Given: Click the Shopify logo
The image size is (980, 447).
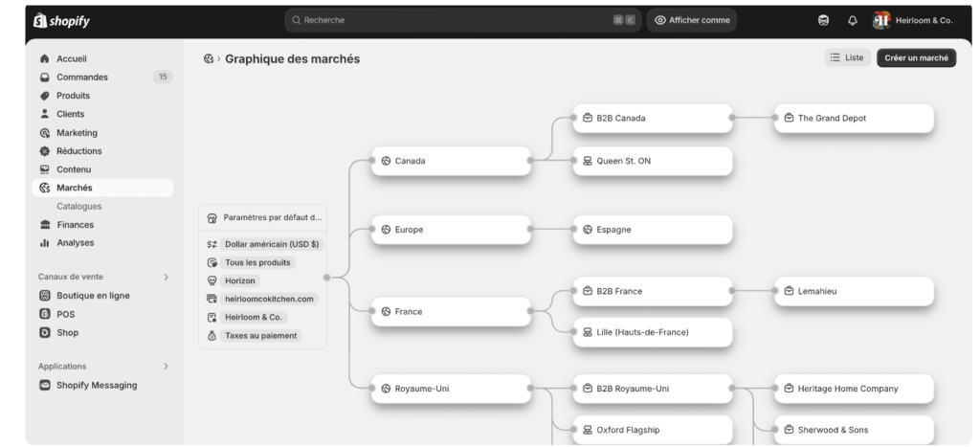Looking at the screenshot, I should [x=61, y=21].
